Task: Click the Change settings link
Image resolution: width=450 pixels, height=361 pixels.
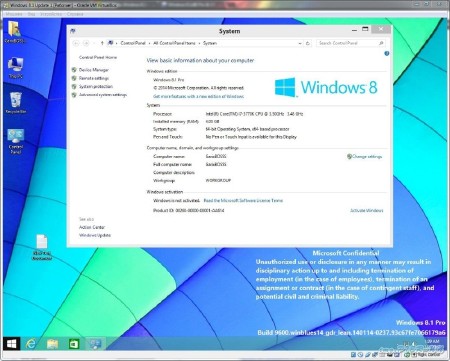Action: [x=367, y=156]
